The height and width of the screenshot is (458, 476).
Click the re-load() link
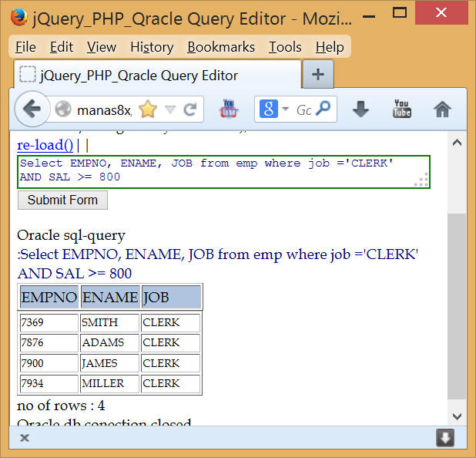(45, 145)
